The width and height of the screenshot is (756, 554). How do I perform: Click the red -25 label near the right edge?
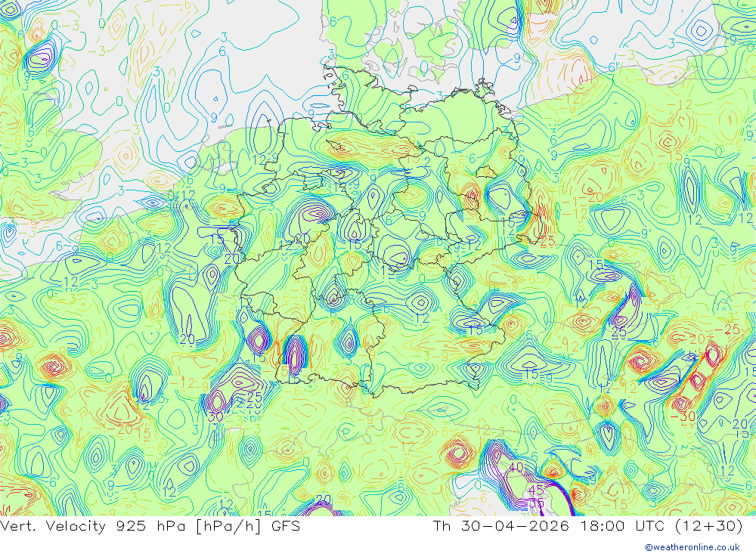pos(727,330)
